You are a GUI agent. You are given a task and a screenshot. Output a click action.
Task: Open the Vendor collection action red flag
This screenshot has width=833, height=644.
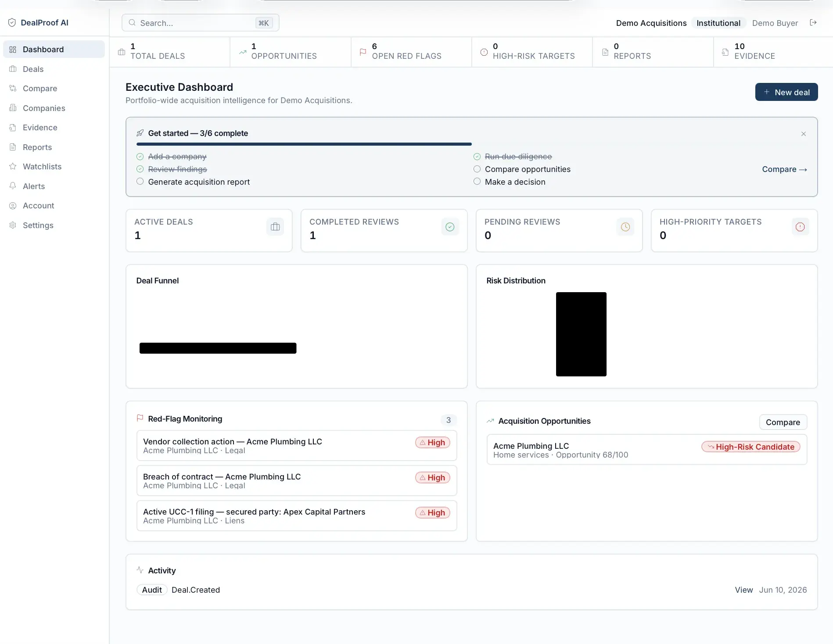point(297,446)
